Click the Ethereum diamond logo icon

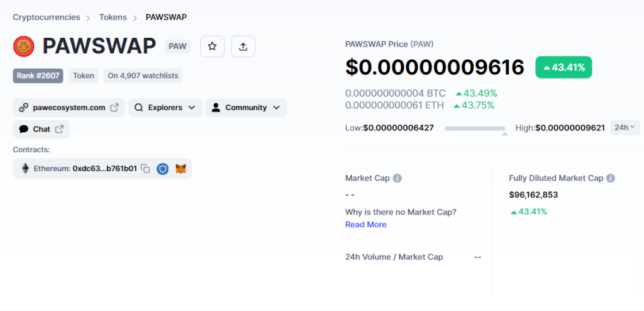[25, 168]
